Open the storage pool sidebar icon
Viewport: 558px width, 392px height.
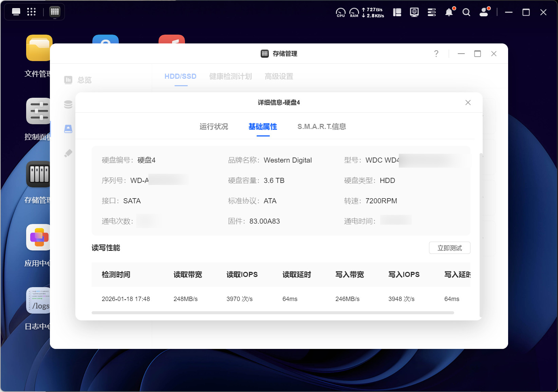pos(68,105)
